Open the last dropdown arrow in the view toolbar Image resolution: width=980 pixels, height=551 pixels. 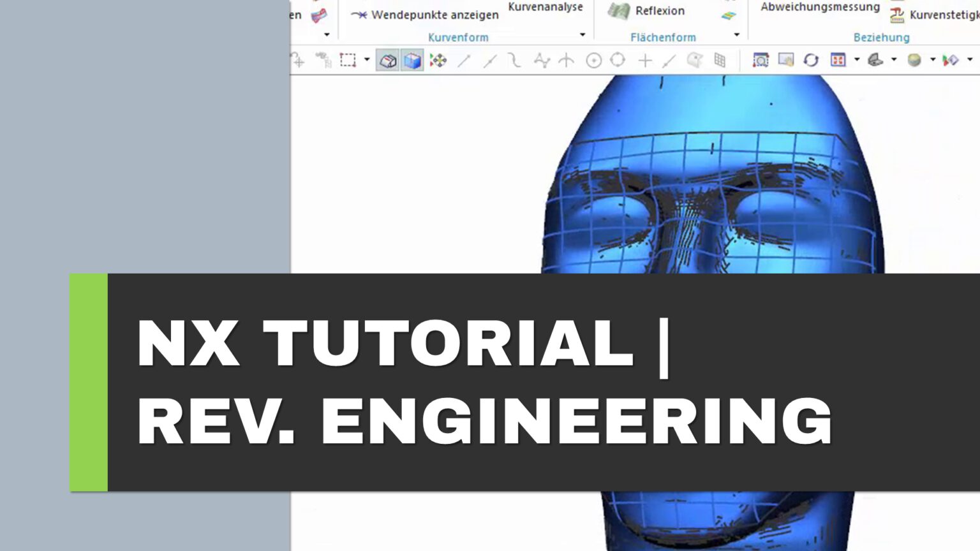click(970, 60)
